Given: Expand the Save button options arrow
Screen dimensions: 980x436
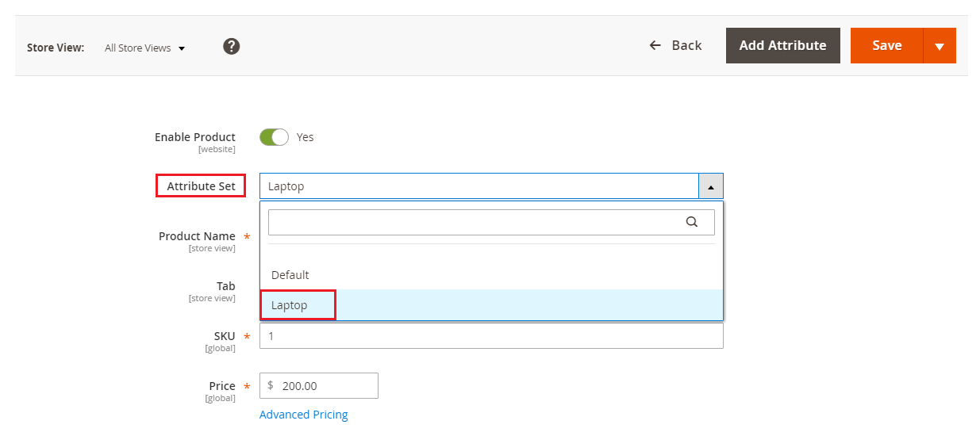Looking at the screenshot, I should [x=940, y=46].
